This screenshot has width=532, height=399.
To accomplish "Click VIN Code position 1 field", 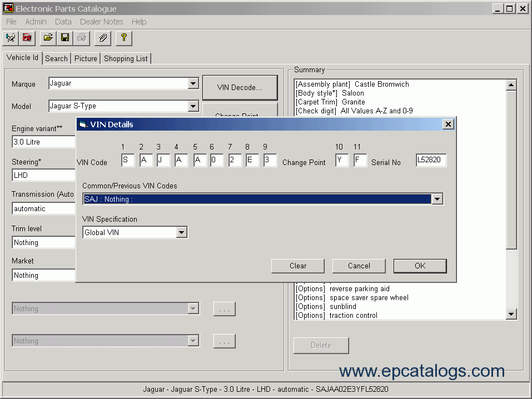I will pyautogui.click(x=128, y=160).
